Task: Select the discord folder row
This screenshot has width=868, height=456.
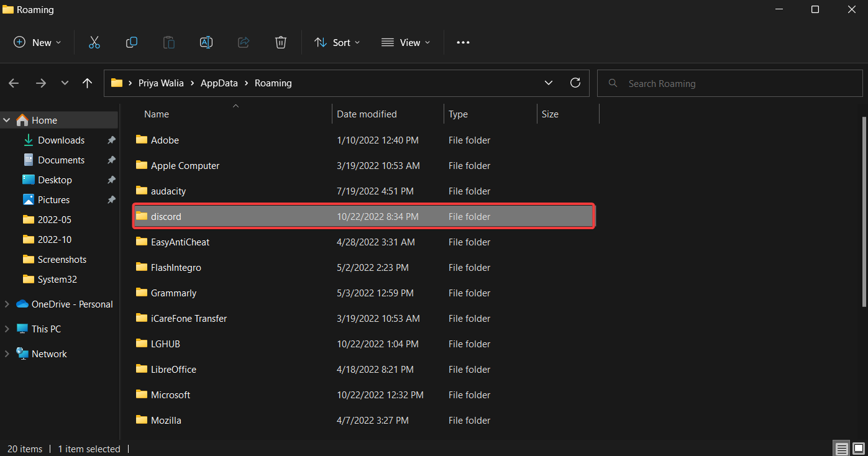Action: [x=364, y=216]
